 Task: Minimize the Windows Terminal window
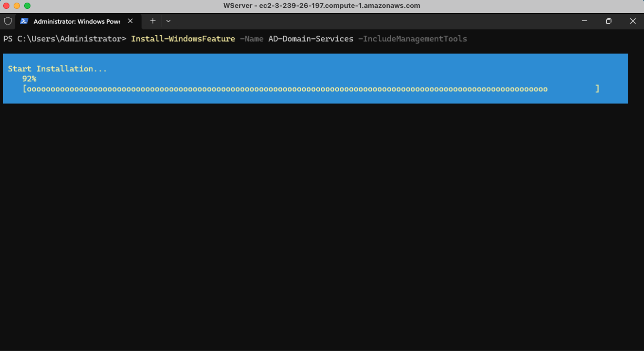[585, 21]
